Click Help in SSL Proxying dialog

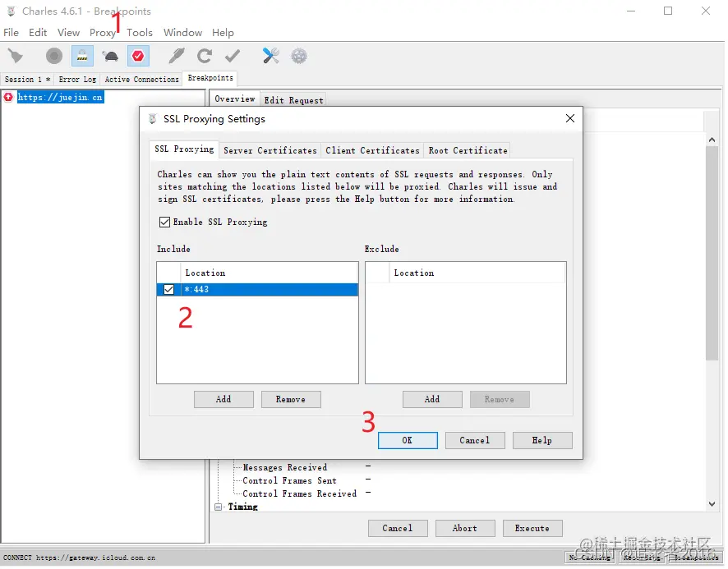541,440
